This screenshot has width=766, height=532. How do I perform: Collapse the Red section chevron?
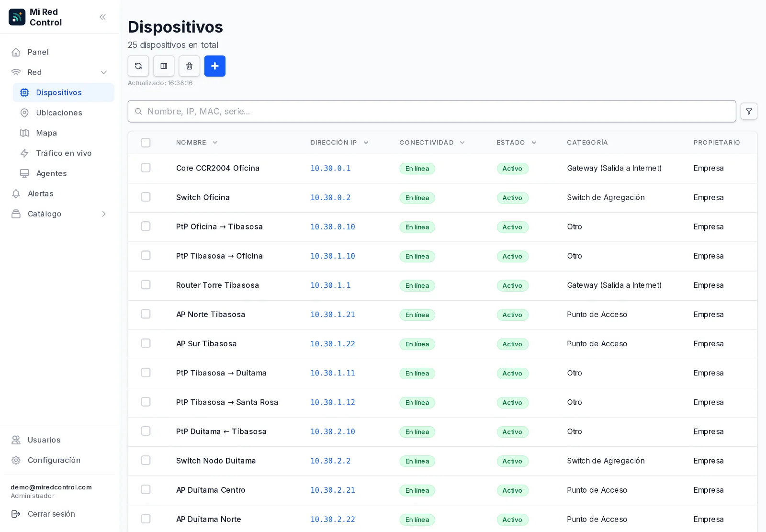pyautogui.click(x=103, y=72)
